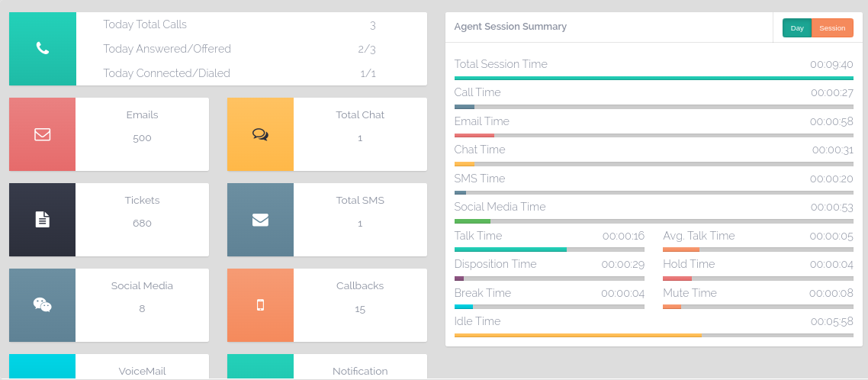
Task: Click the Total SMS envelope icon
Action: 260,220
